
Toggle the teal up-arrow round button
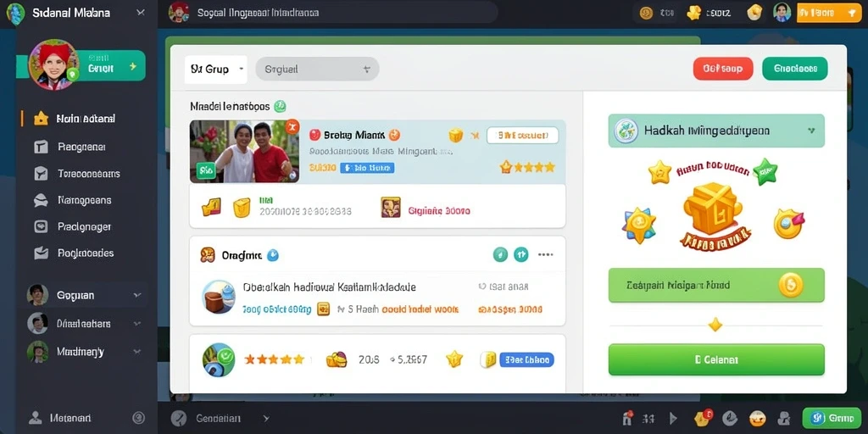point(521,254)
